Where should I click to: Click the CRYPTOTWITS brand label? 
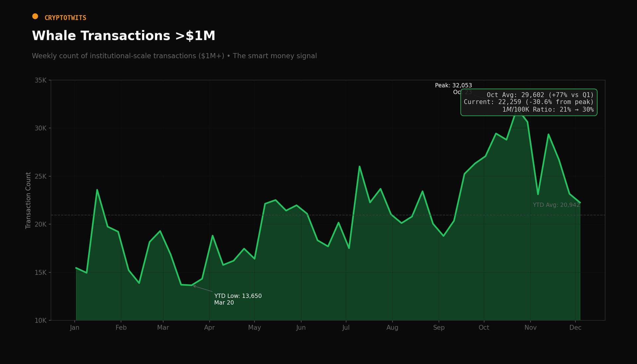click(65, 18)
